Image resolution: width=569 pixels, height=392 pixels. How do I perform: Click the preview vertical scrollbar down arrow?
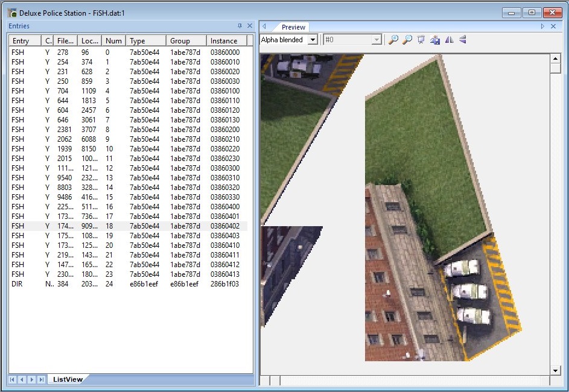pyautogui.click(x=555, y=370)
